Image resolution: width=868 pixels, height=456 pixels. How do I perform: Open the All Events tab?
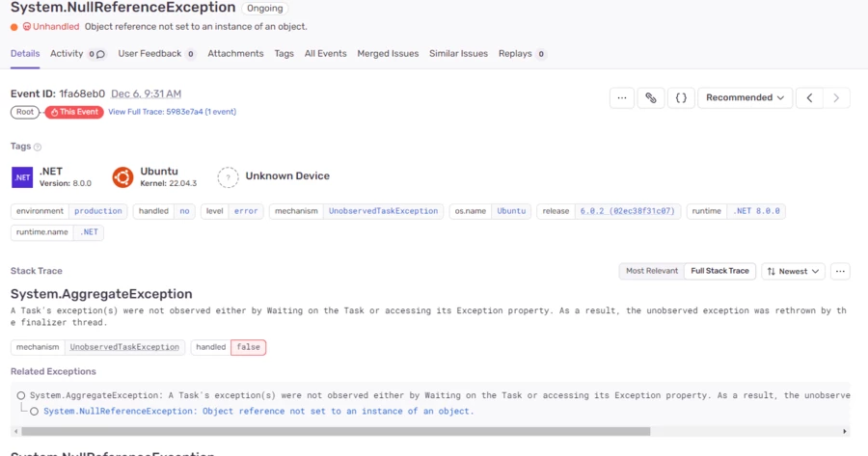click(326, 54)
